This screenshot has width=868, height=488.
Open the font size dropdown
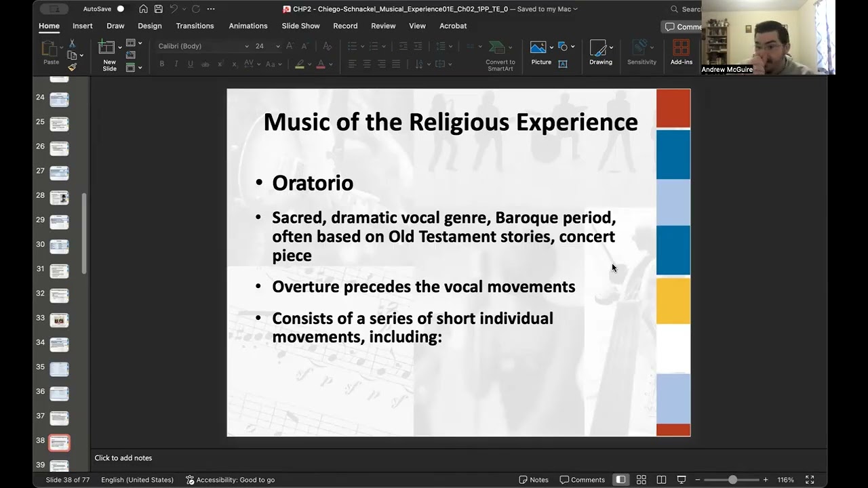(277, 46)
